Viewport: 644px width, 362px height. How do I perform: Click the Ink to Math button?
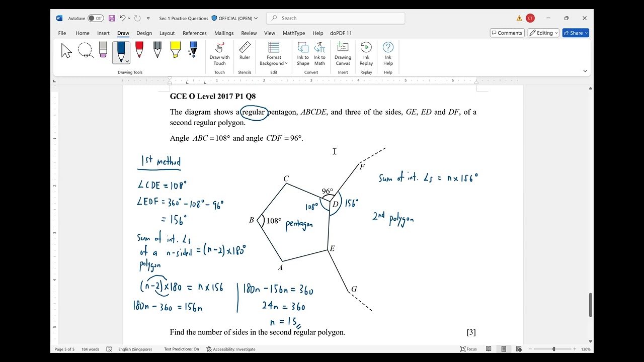(x=319, y=54)
